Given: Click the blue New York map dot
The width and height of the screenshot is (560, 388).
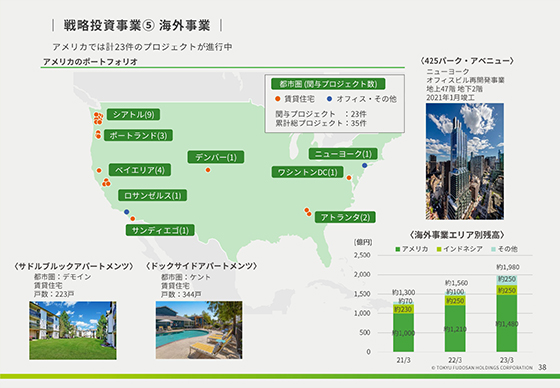Looking at the screenshot, I should tap(364, 165).
